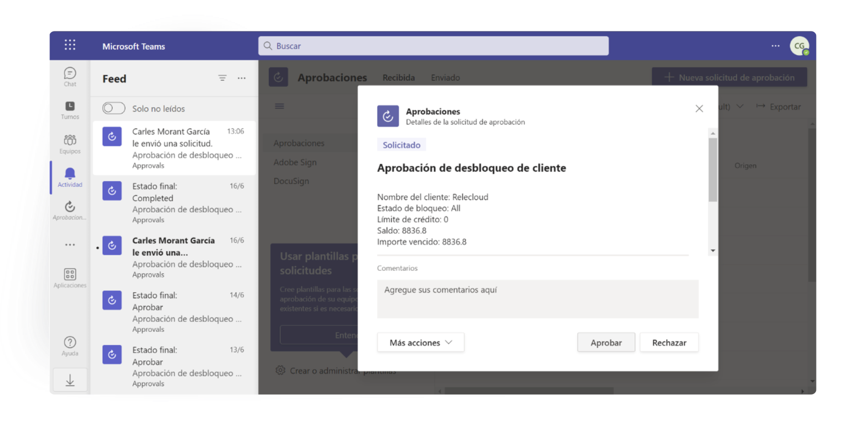Click the dialog's vertical scrollbar thumb
Image resolution: width=868 pixels, height=437 pixels.
click(713, 169)
